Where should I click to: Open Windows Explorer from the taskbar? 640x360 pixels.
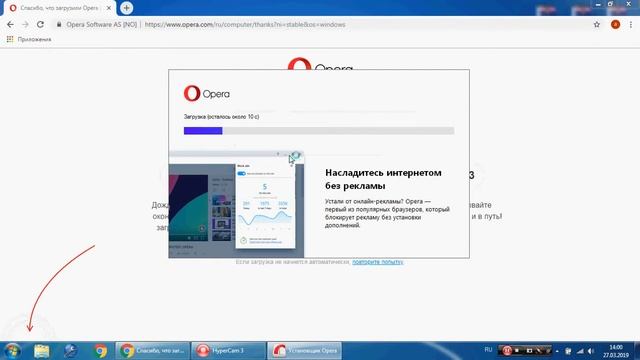click(42, 351)
